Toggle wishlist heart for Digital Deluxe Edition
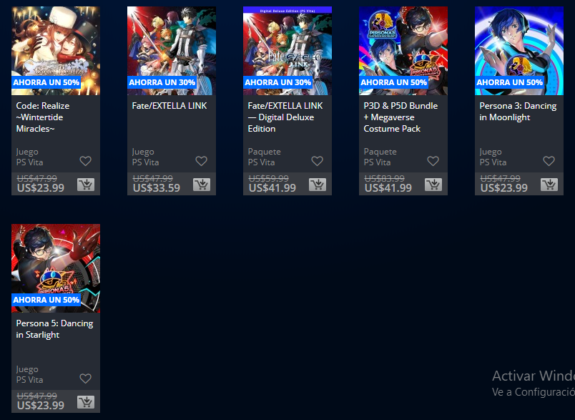The image size is (575, 420). coord(317,161)
